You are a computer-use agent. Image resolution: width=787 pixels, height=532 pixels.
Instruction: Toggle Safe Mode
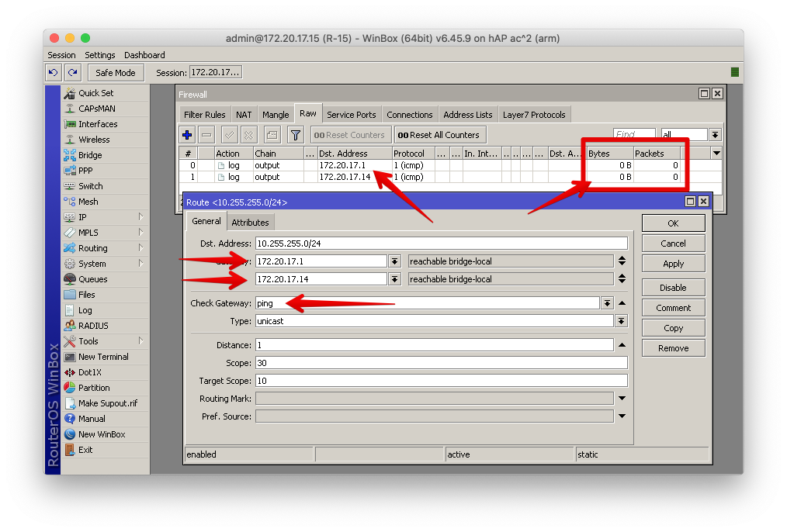pyautogui.click(x=116, y=73)
